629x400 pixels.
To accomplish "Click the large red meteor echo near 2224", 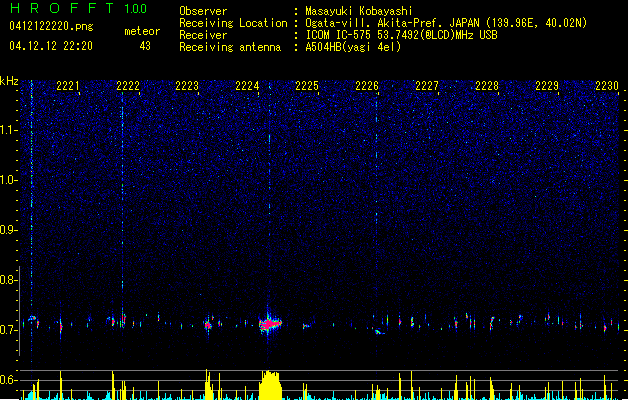I will click(270, 323).
